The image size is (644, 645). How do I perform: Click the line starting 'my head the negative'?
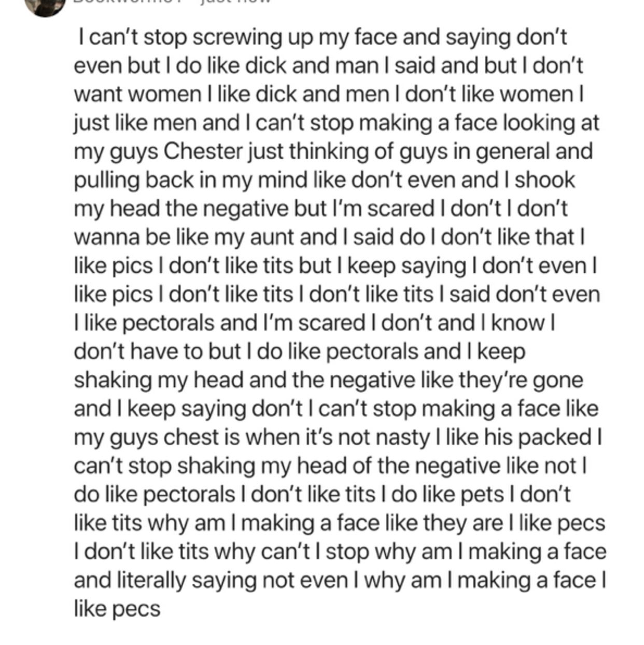click(321, 209)
